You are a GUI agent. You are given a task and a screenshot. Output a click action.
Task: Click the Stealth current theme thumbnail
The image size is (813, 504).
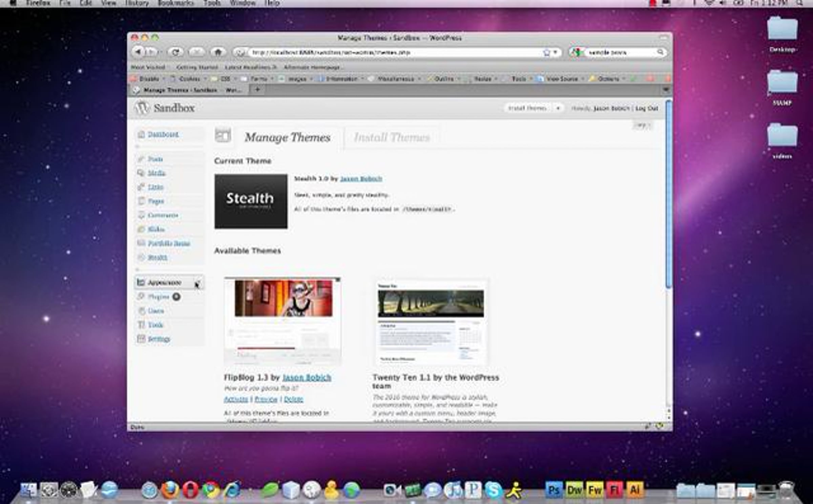click(251, 201)
